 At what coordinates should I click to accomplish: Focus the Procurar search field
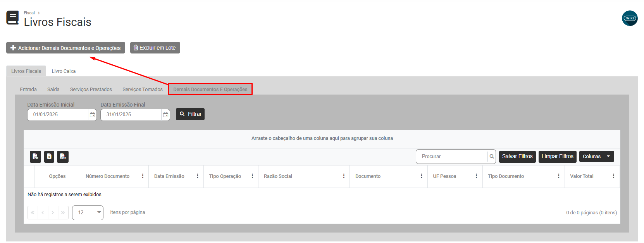pyautogui.click(x=451, y=157)
